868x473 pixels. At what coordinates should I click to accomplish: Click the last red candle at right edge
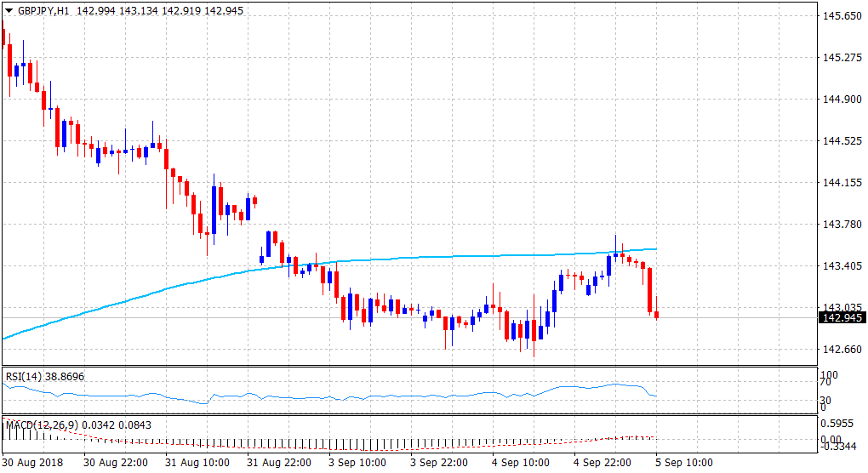(657, 316)
